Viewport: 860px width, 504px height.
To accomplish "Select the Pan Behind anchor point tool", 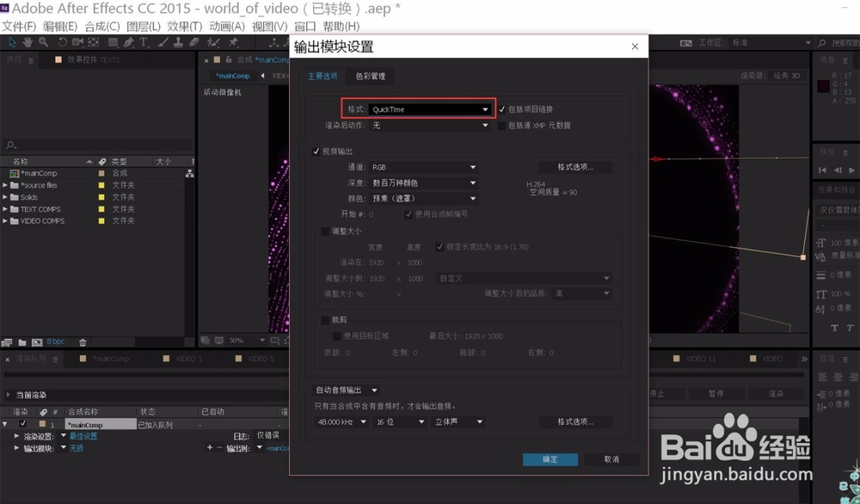I will [x=94, y=42].
